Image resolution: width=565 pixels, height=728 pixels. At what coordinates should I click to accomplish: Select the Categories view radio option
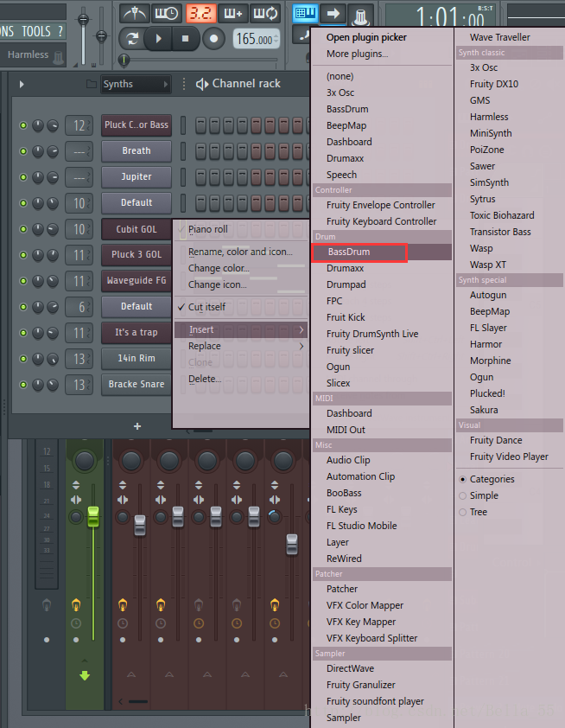pyautogui.click(x=462, y=479)
